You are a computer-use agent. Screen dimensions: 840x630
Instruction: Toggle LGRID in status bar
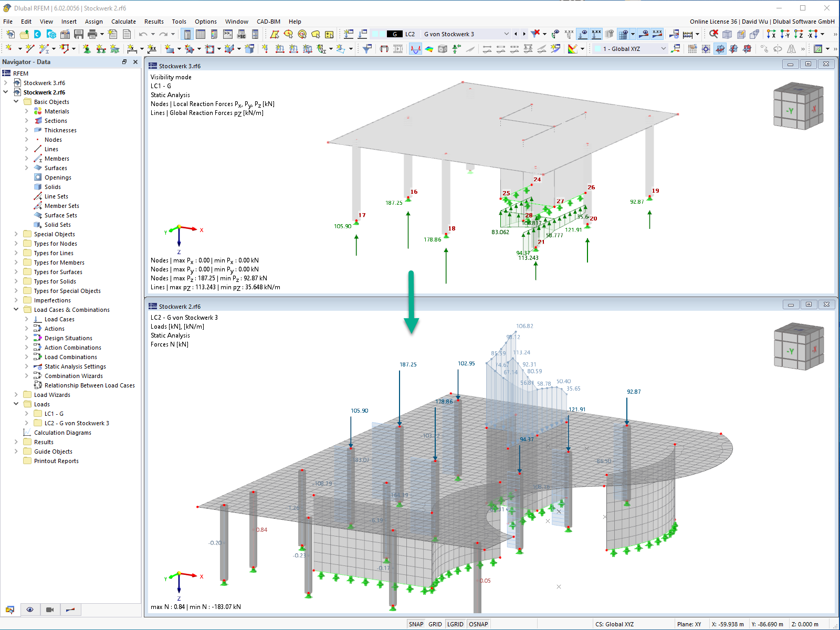[455, 624]
